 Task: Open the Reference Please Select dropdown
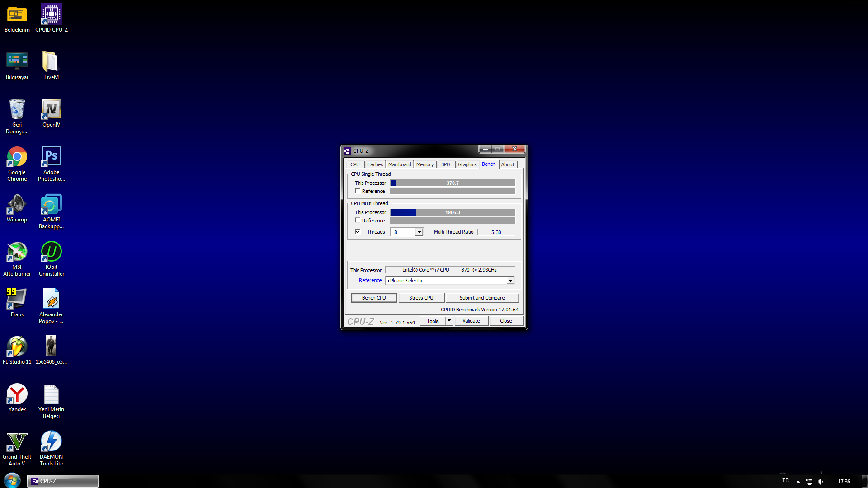(x=450, y=281)
